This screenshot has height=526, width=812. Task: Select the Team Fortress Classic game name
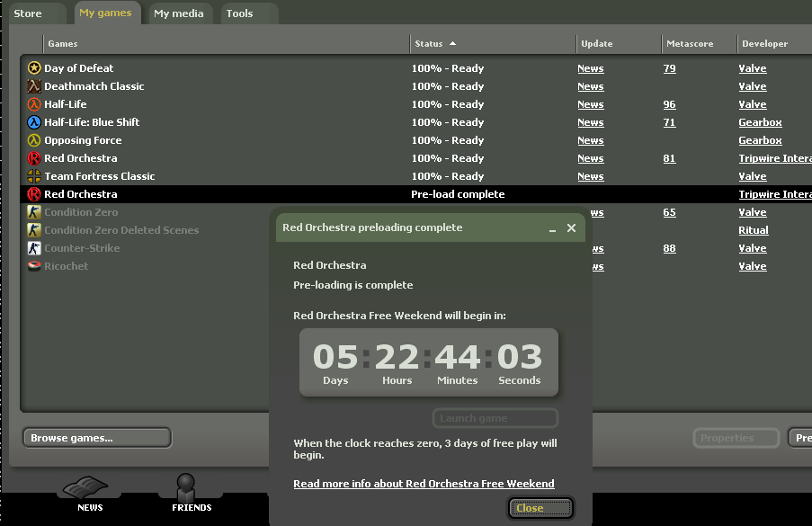(100, 176)
